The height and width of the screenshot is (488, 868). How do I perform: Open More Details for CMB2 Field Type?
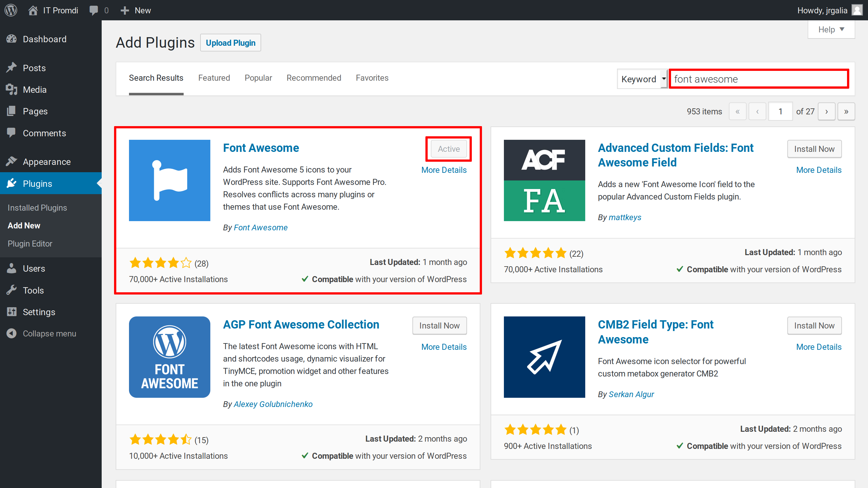tap(819, 347)
